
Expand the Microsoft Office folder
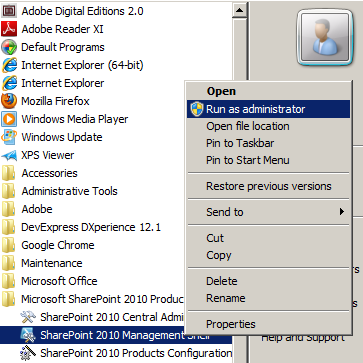pyautogui.click(x=49, y=281)
